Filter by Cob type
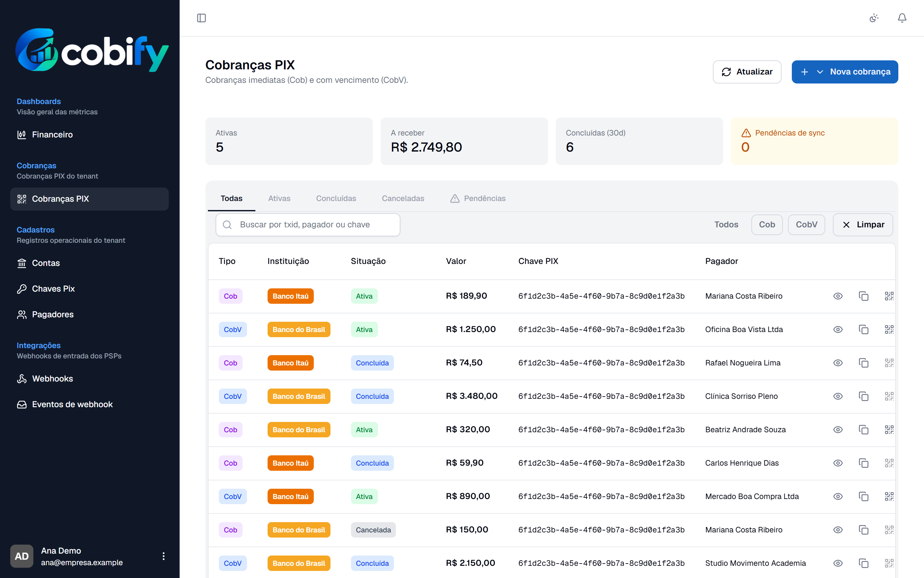Viewport: 924px width, 578px height. click(767, 225)
